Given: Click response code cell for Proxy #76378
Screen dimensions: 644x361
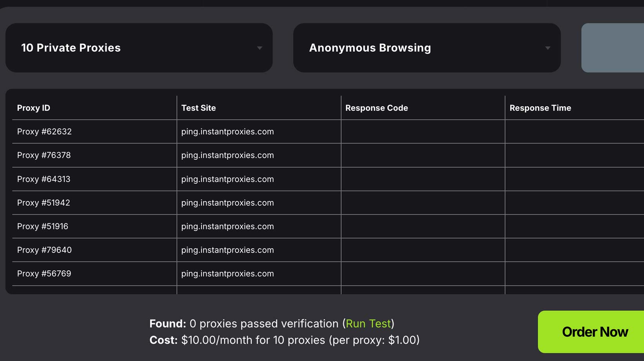Looking at the screenshot, I should click(423, 155).
